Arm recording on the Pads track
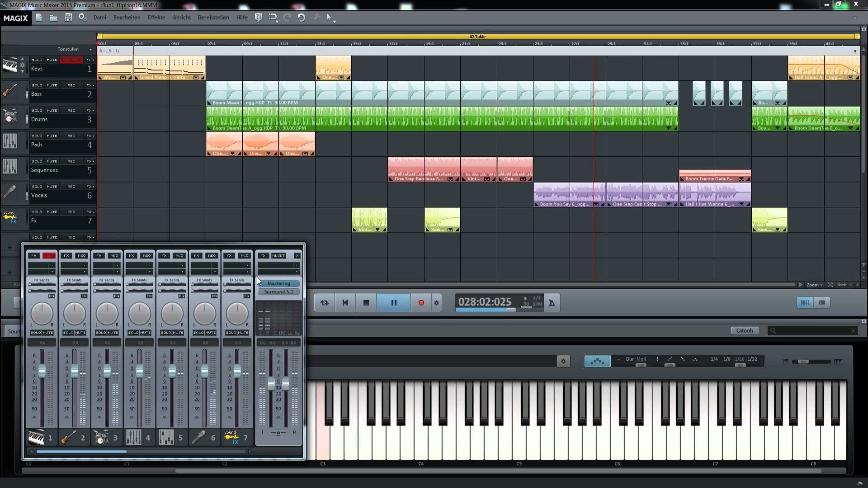Screen dimensions: 868x488 pyautogui.click(x=71, y=136)
